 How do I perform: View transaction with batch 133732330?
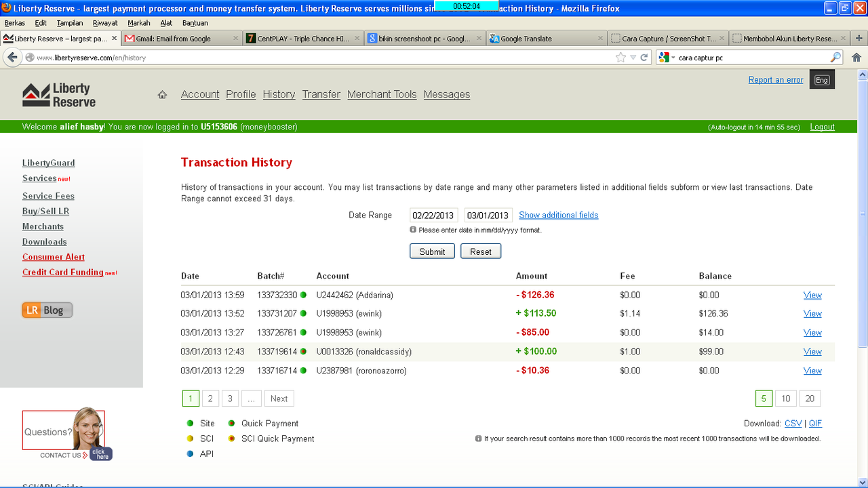(812, 295)
